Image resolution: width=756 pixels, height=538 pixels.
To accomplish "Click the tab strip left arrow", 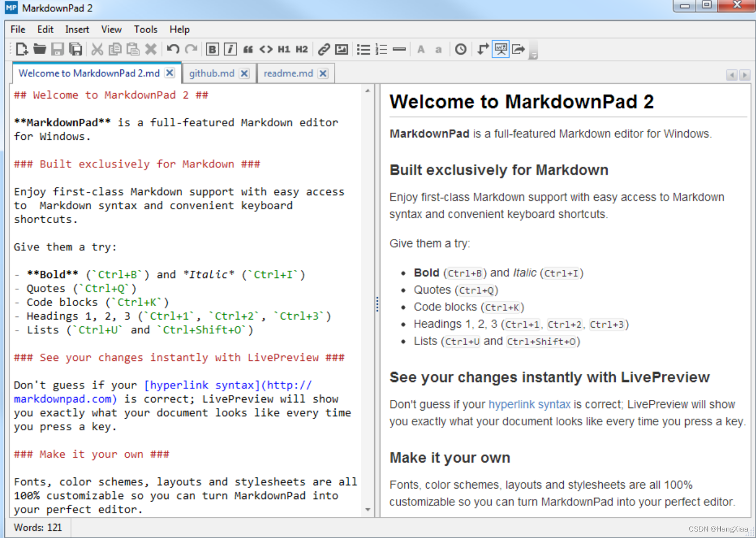I will (x=732, y=75).
